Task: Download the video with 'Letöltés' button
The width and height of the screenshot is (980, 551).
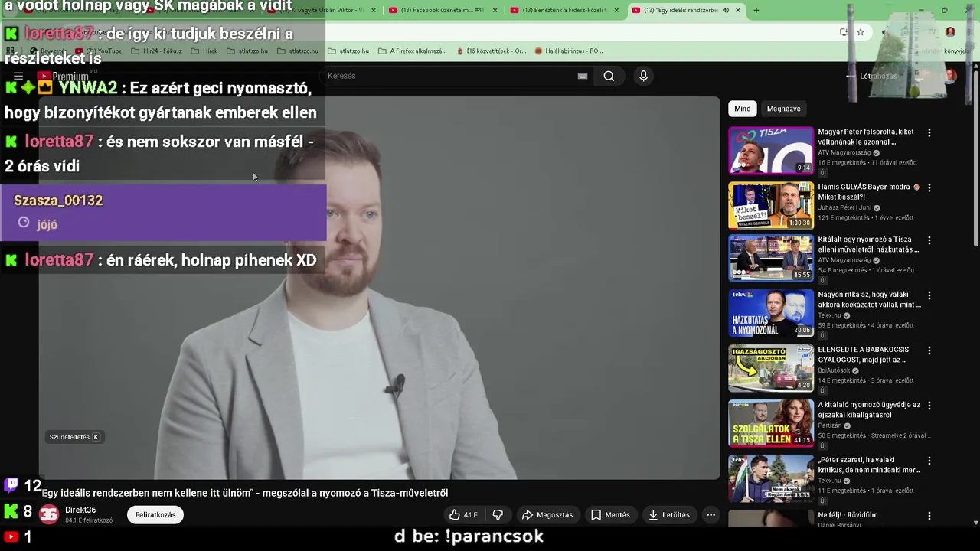Action: click(x=668, y=515)
